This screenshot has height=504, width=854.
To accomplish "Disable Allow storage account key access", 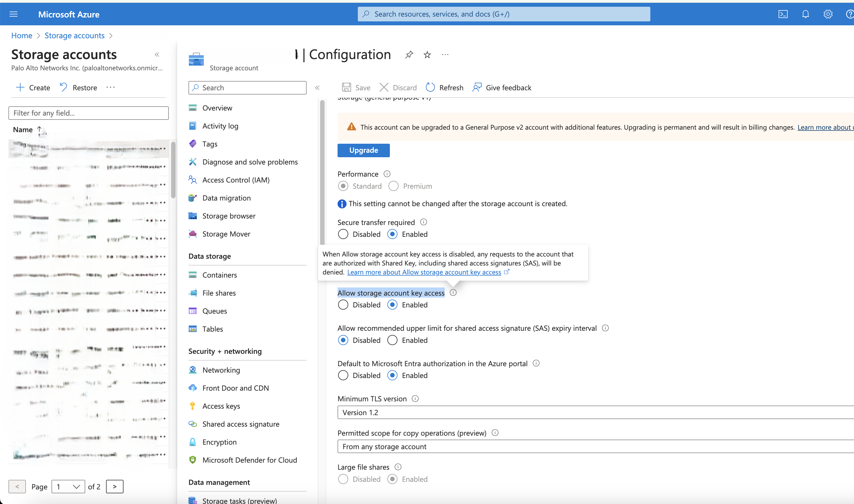I will pos(343,305).
